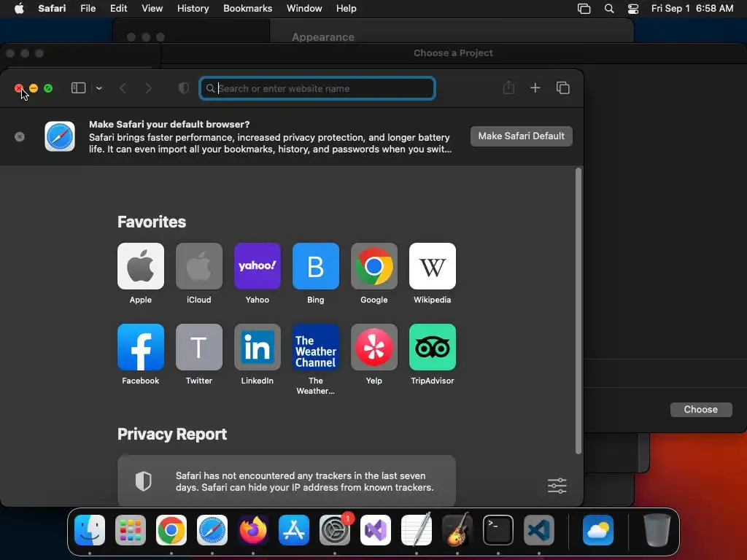Click the search or website address field
The height and width of the screenshot is (560, 747).
[x=317, y=88]
